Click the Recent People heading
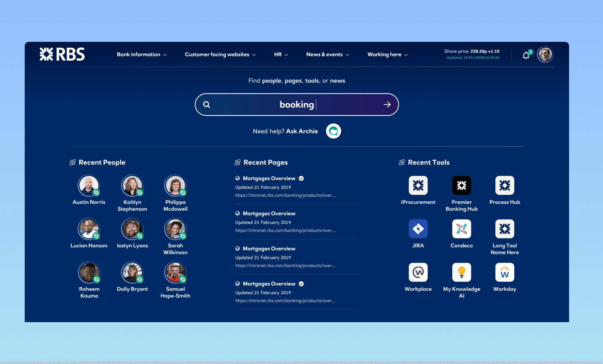 (x=102, y=162)
